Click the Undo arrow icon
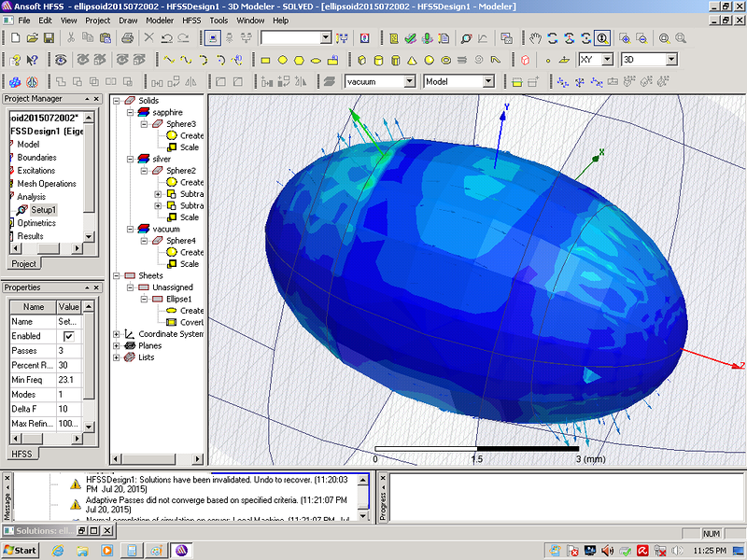The height and width of the screenshot is (560, 747). (167, 38)
